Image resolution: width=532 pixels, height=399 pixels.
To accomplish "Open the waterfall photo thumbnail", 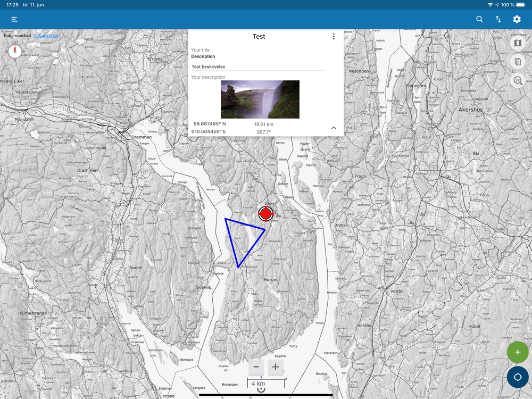I will click(260, 99).
